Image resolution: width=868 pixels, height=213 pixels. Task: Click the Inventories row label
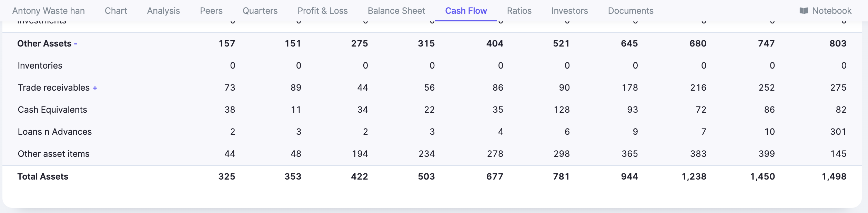tap(40, 65)
